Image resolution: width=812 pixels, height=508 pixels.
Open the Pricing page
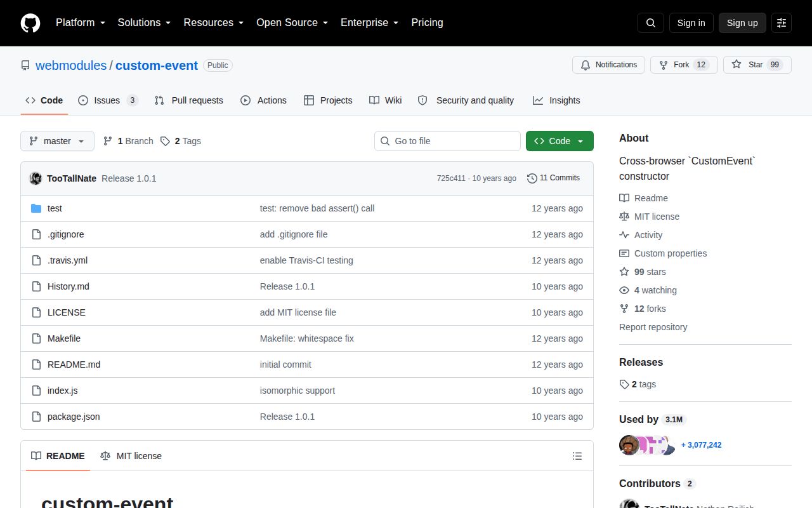point(428,23)
